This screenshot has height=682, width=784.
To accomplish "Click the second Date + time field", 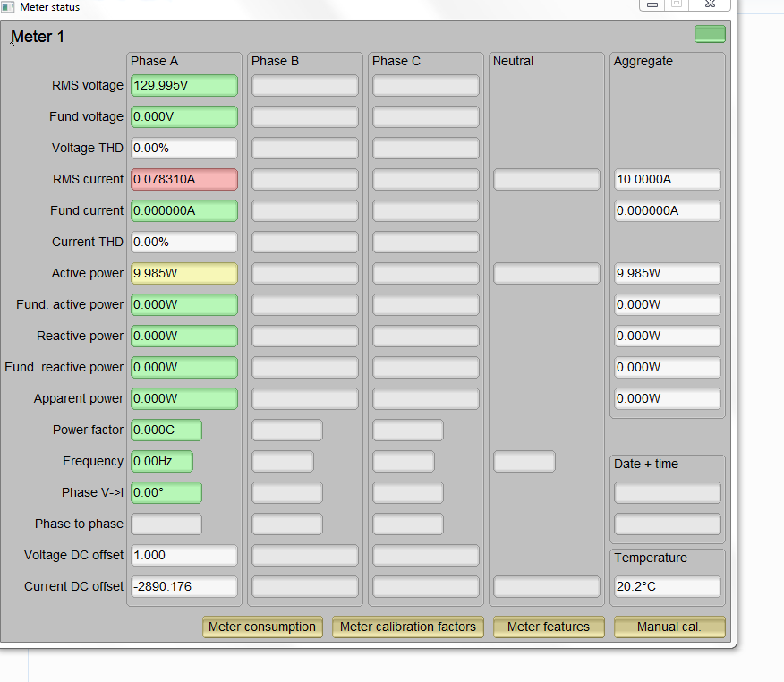I will tap(668, 524).
